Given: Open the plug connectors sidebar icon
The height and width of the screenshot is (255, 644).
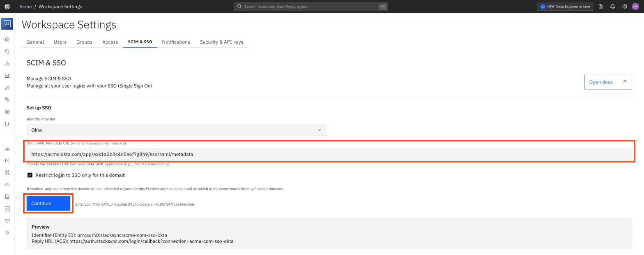Looking at the screenshot, I should (7, 233).
